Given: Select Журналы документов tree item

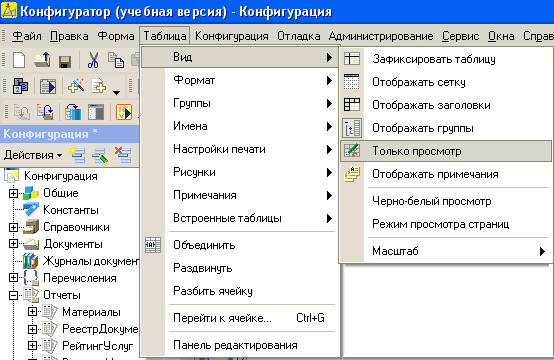Looking at the screenshot, I should coord(91,261).
